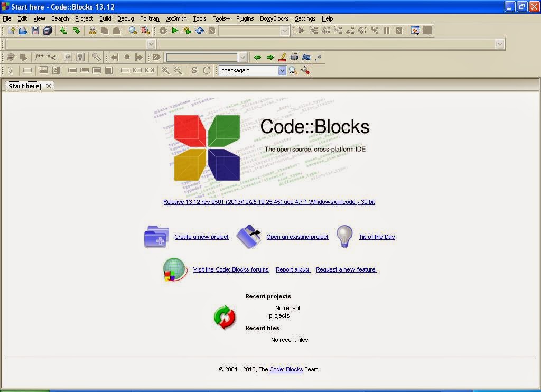Click the Find magnifier icon
Image resolution: width=541 pixels, height=392 pixels.
coord(133,31)
